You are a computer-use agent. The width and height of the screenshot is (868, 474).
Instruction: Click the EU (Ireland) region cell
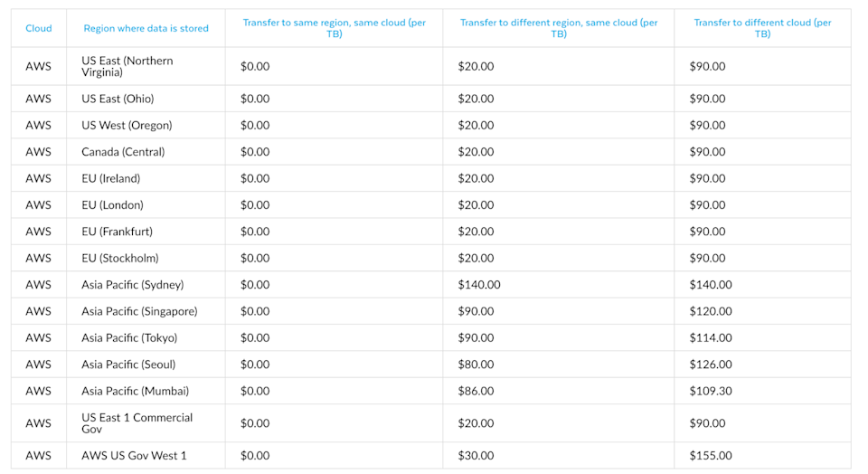[x=110, y=178]
